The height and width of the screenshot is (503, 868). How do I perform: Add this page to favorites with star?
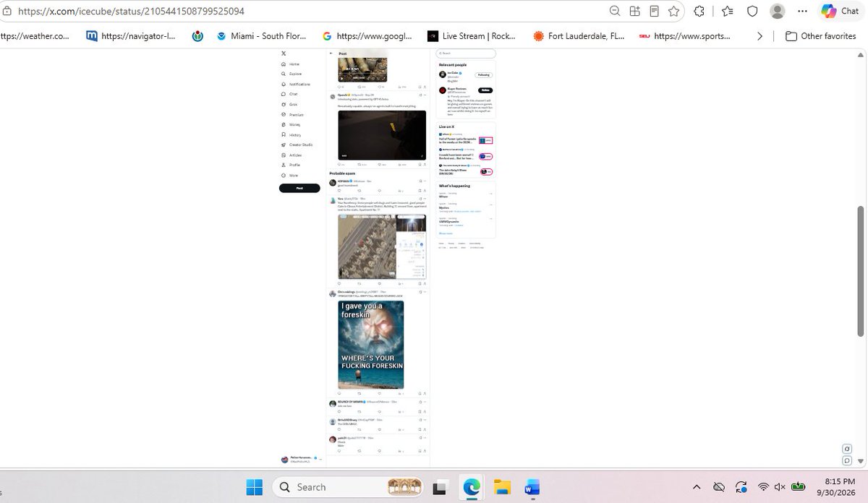[x=674, y=11]
